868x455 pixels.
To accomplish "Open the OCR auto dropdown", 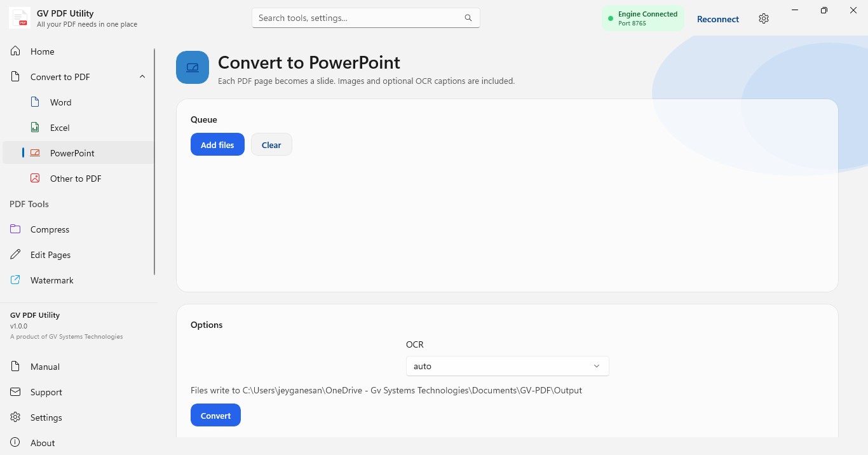I will click(x=508, y=366).
